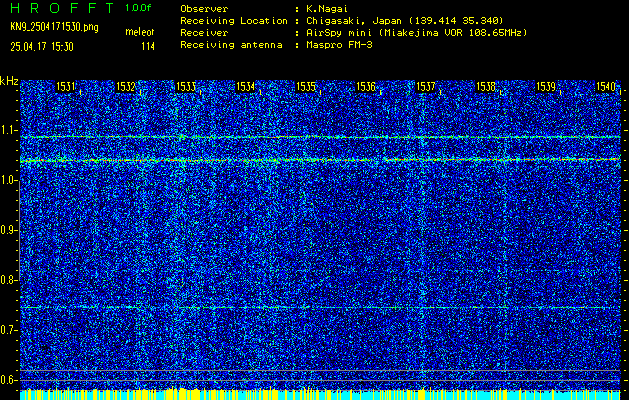
Task: Click the meteor count 114
Action: (148, 47)
